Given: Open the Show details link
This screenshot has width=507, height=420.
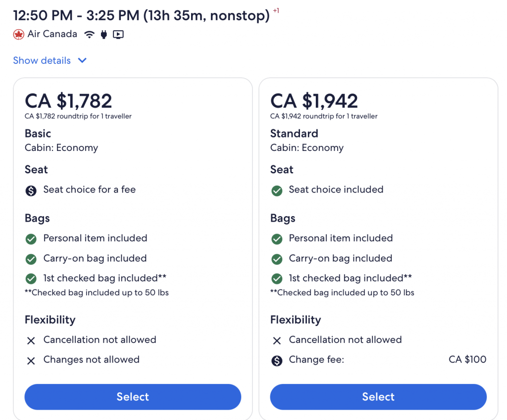Looking at the screenshot, I should [42, 60].
